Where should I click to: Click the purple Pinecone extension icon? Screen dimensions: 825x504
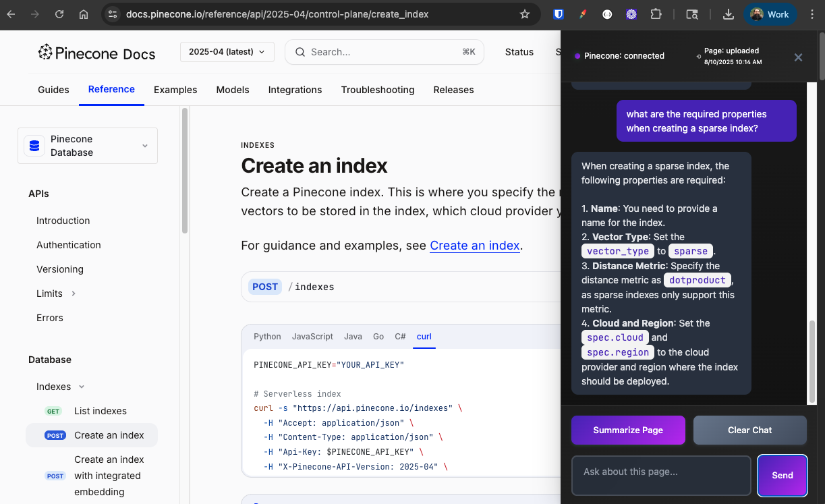(x=631, y=13)
